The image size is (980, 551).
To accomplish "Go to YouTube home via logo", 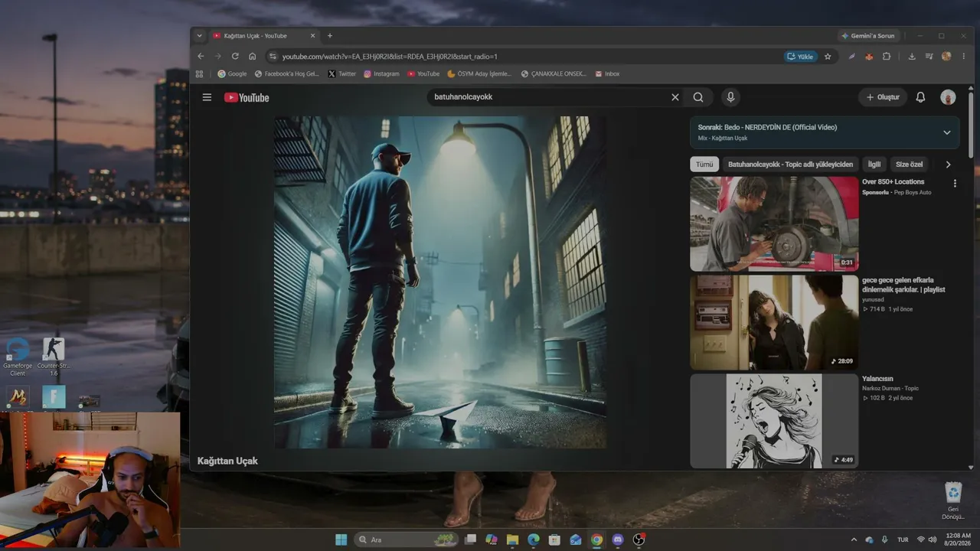I will 247,97.
